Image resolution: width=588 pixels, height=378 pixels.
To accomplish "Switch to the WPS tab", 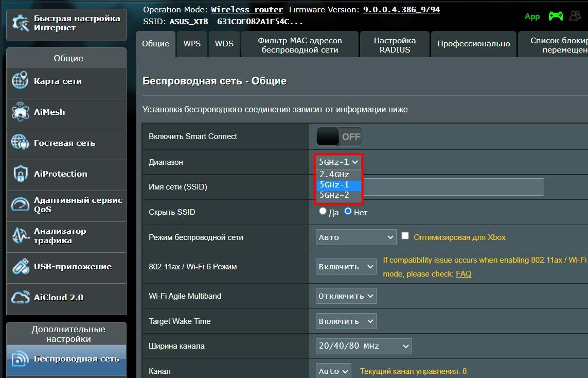I will click(192, 44).
